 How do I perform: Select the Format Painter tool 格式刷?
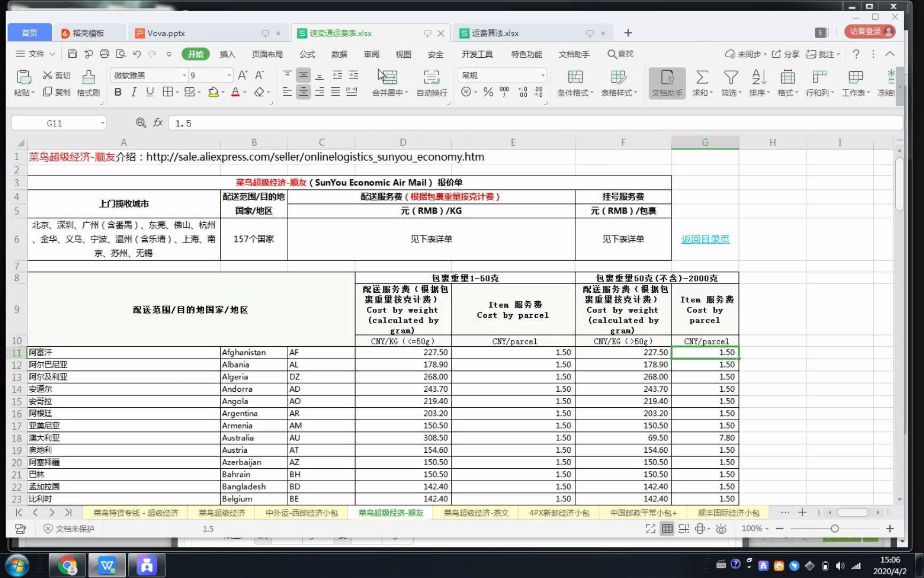click(x=88, y=83)
